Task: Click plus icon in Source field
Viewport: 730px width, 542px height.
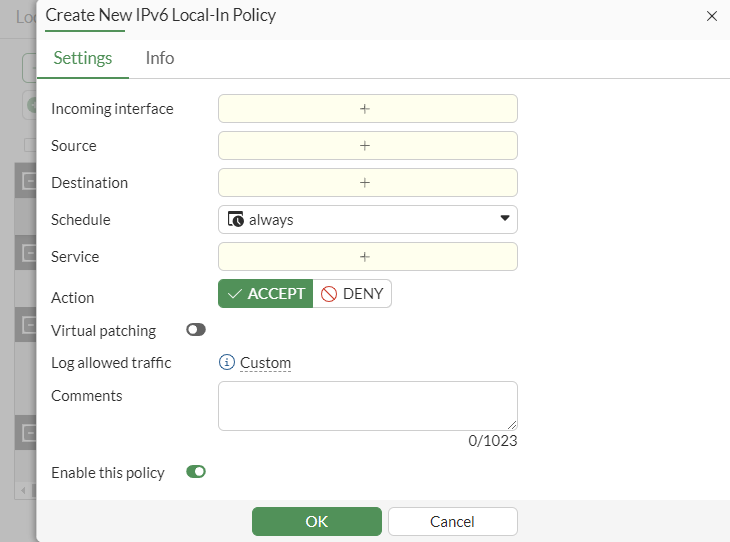Action: [365, 146]
